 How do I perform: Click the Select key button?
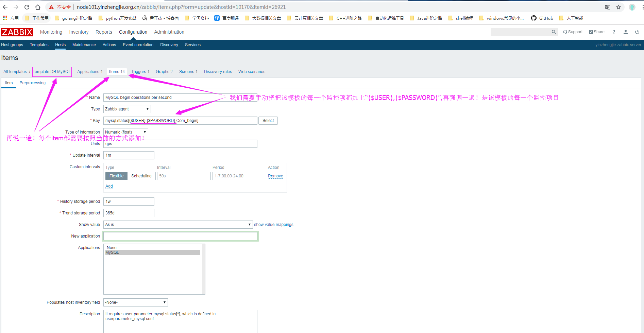coord(268,121)
